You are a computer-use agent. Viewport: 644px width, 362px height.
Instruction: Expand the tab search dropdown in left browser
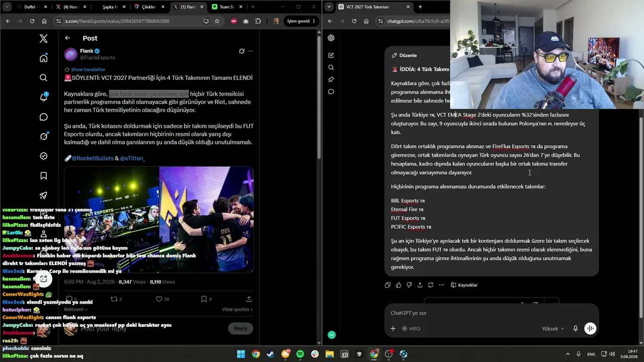7,7
